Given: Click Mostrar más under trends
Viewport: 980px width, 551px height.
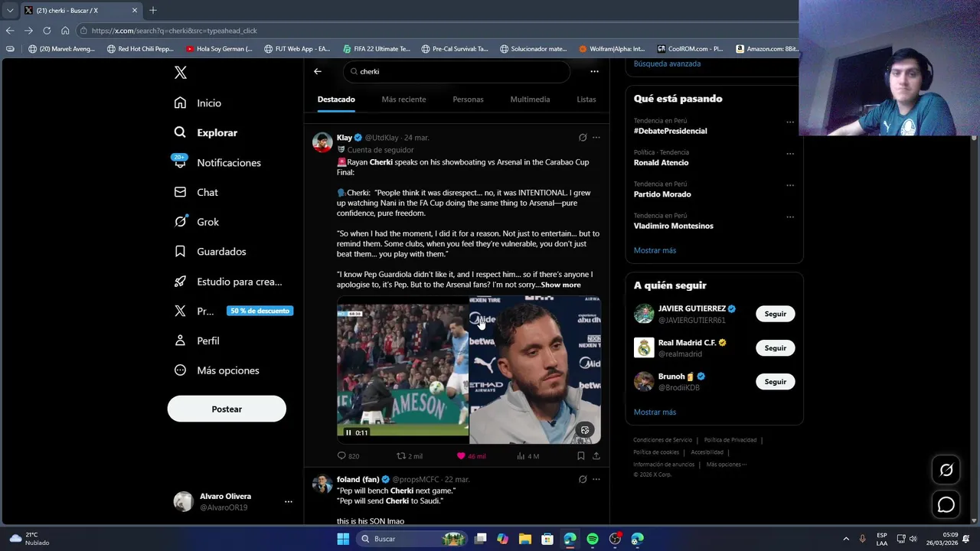Looking at the screenshot, I should click(655, 250).
